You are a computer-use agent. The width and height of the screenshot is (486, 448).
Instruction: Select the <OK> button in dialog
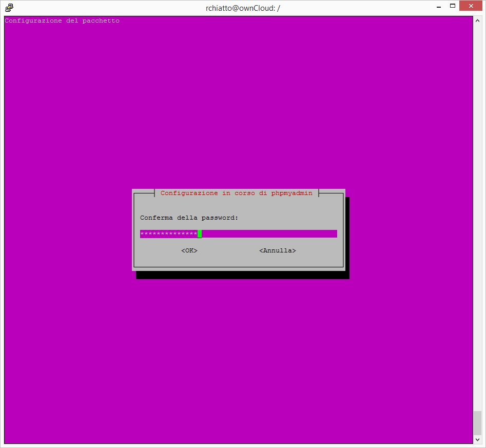pyautogui.click(x=189, y=250)
